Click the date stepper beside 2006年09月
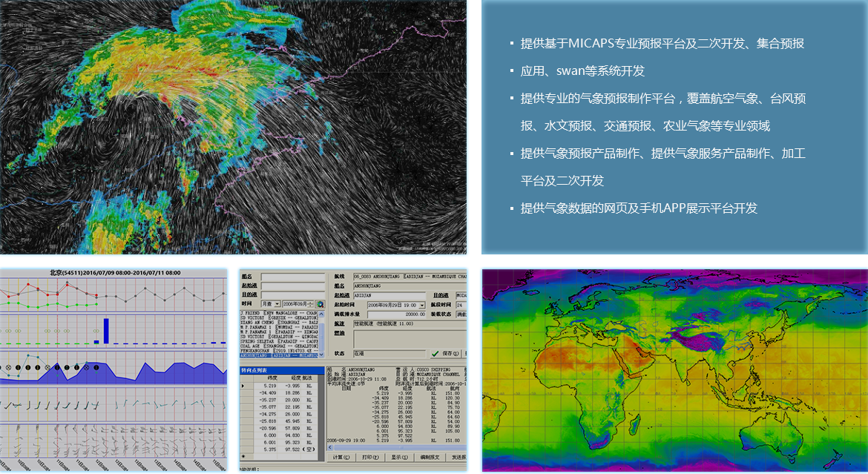Viewport: 868px width, 474px height. [311, 304]
